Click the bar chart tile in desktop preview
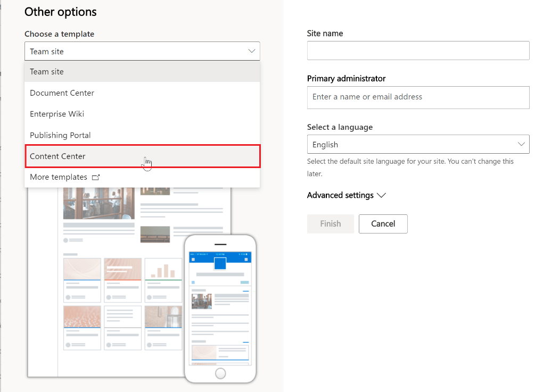This screenshot has height=392, width=535. 163,270
